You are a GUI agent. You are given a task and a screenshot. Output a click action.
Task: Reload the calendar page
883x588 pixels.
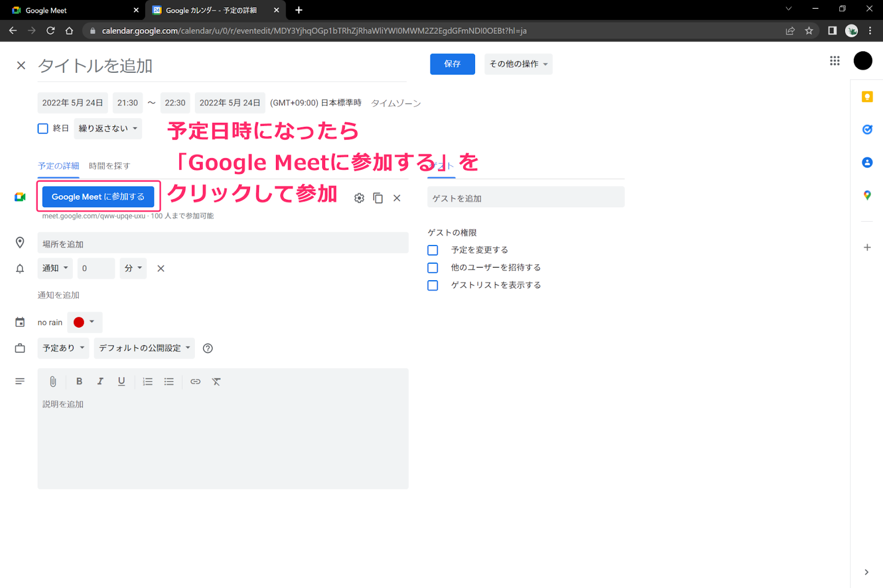[50, 31]
